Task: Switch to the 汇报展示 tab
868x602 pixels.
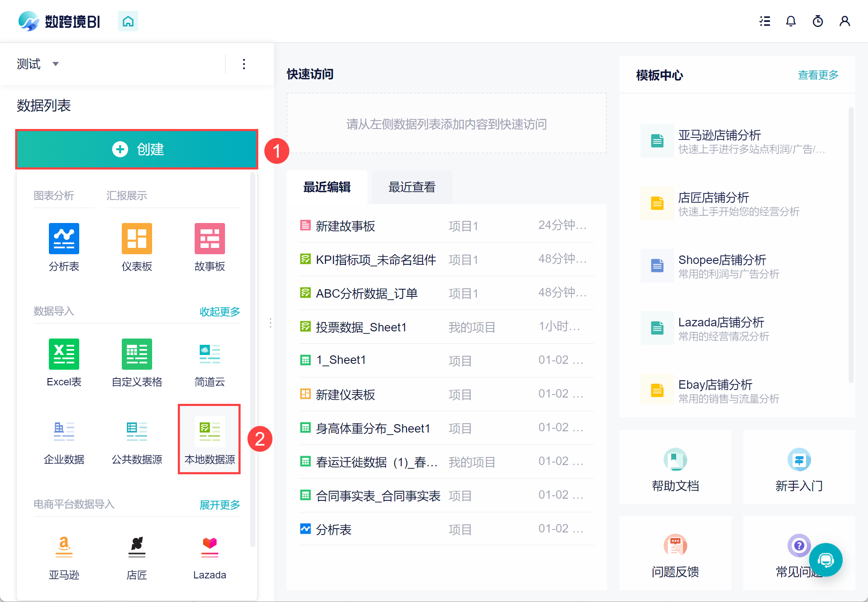Action: (x=126, y=196)
